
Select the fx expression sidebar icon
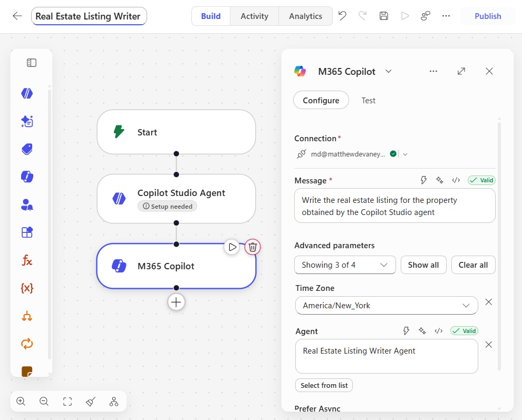click(27, 260)
